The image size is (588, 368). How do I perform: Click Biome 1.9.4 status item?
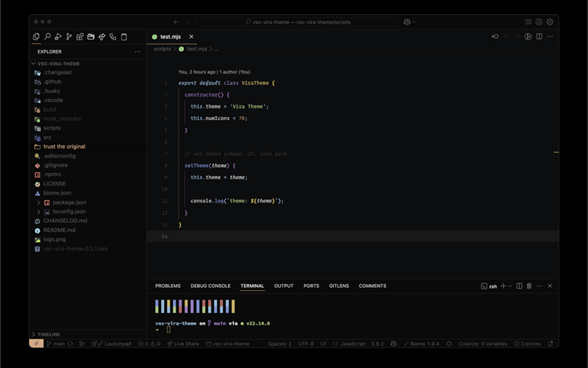421,344
